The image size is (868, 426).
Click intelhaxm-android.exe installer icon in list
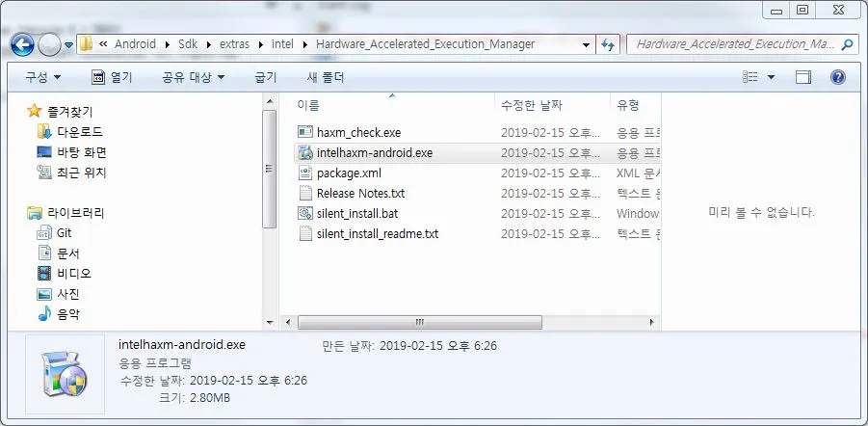coord(305,153)
